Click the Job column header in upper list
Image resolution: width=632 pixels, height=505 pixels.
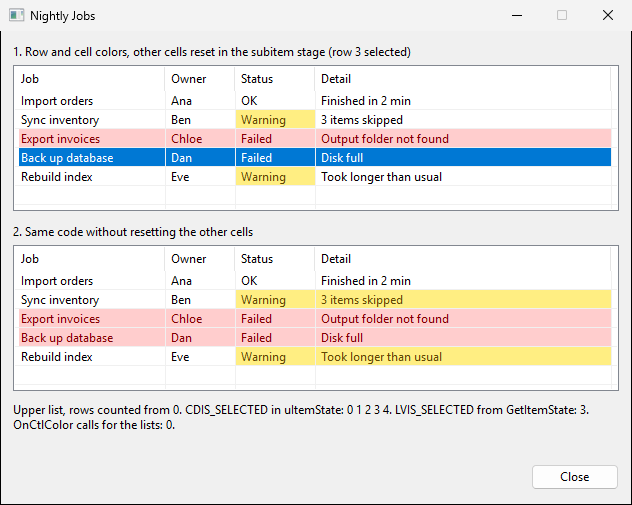(89, 79)
